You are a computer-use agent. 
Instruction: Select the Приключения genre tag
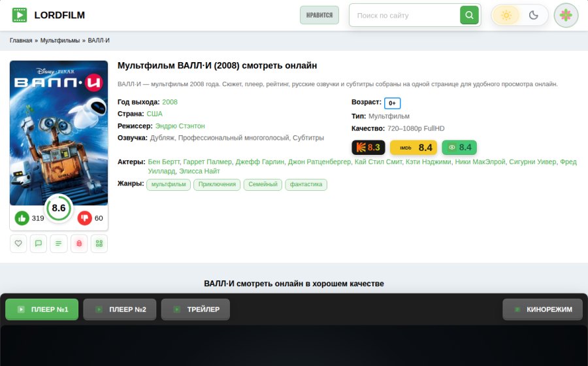point(217,184)
